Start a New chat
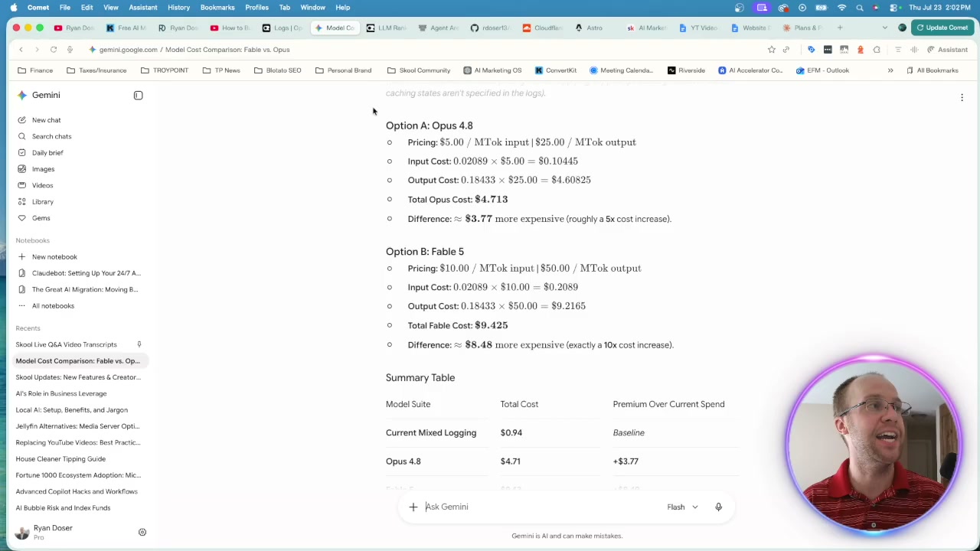Viewport: 980px width, 551px height. pyautogui.click(x=46, y=120)
